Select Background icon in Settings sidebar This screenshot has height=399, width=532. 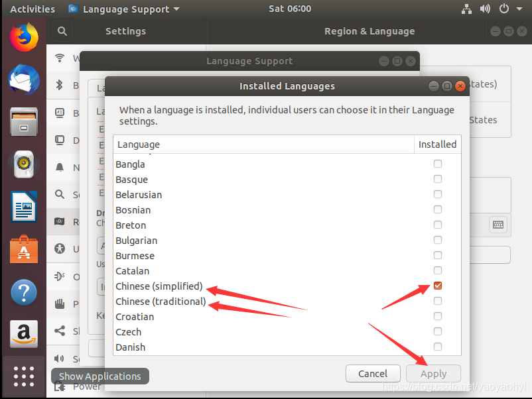[60, 113]
